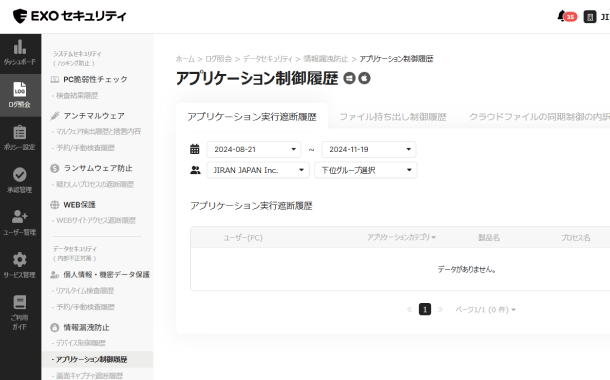Click the WEB保護 menu heading

pos(79,205)
